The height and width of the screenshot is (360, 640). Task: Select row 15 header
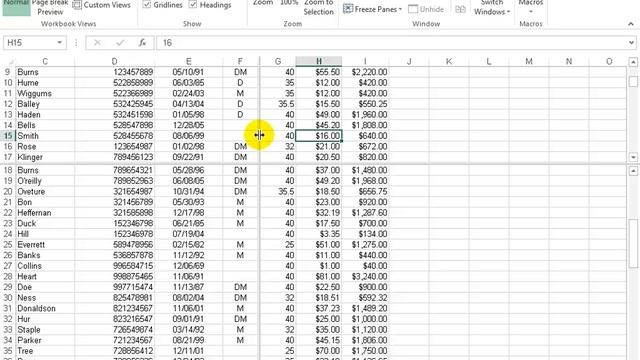coord(8,136)
